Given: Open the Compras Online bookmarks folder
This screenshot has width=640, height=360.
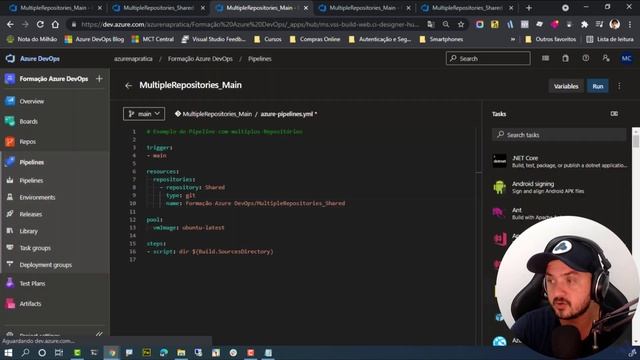Looking at the screenshot, I should click(x=315, y=39).
